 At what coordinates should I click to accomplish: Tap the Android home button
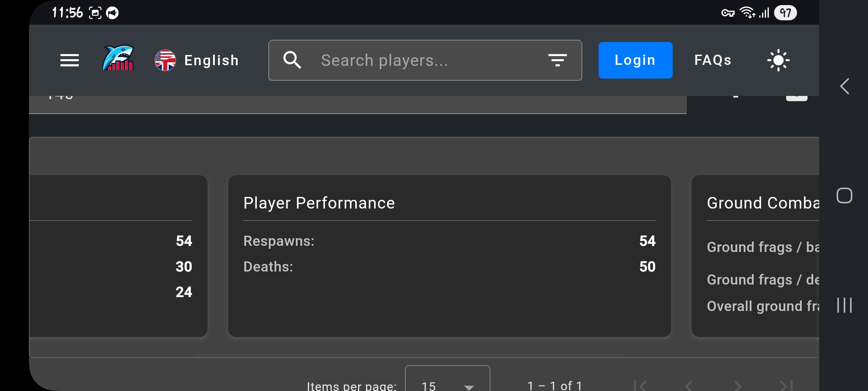pos(844,195)
